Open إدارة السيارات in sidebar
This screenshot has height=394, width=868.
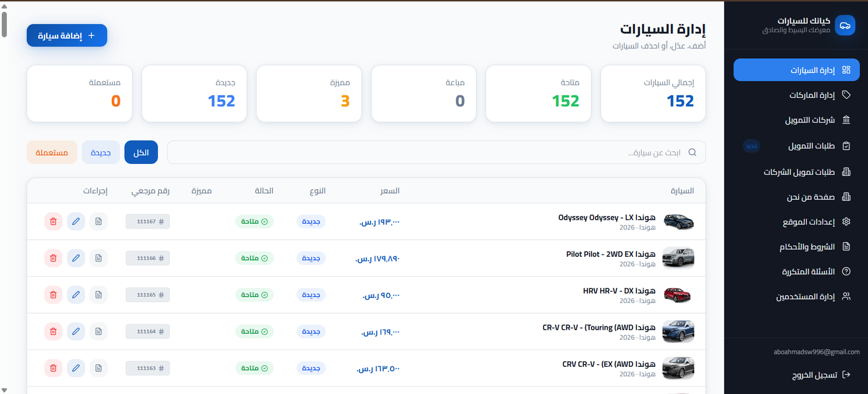(x=796, y=70)
